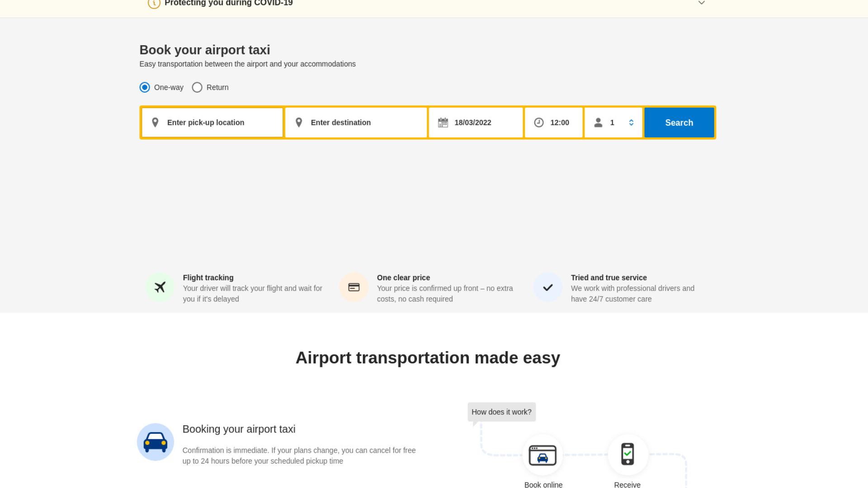Click the destination pin icon
Image resolution: width=868 pixels, height=488 pixels.
[299, 122]
